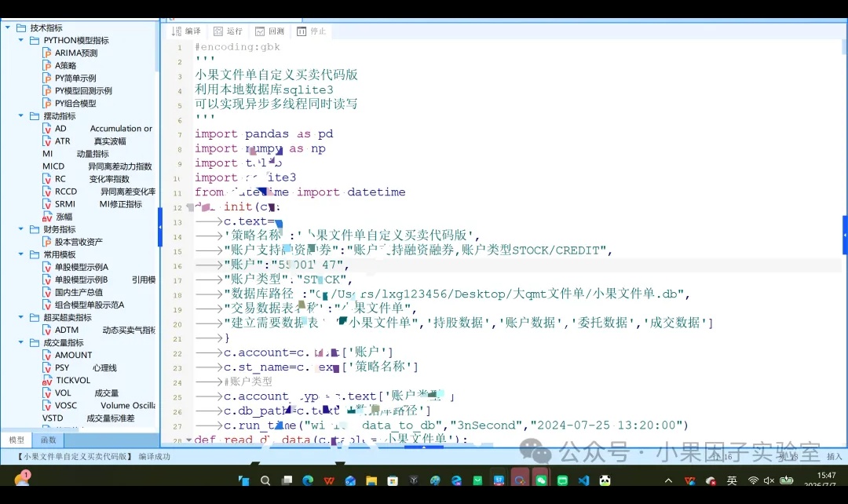Select the A策略 Python file icon
Viewport: 848px width, 504px height.
coord(48,65)
